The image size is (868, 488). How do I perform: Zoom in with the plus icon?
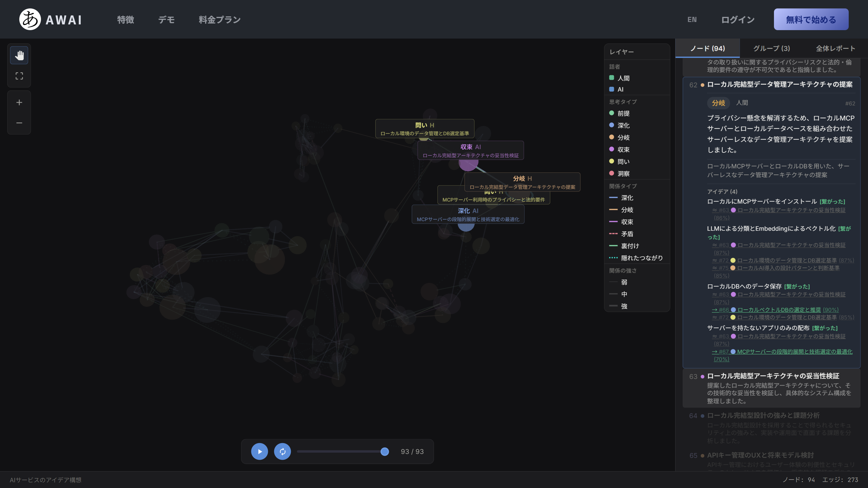[19, 102]
